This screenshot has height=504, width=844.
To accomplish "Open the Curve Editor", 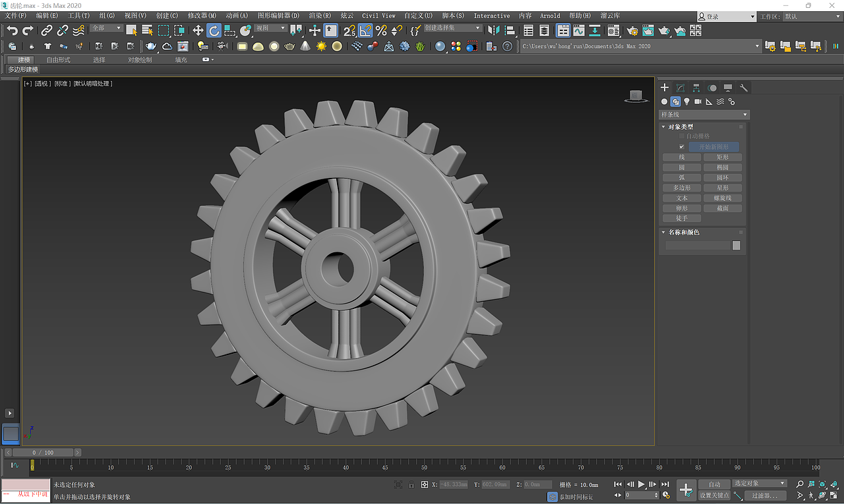I will [578, 30].
